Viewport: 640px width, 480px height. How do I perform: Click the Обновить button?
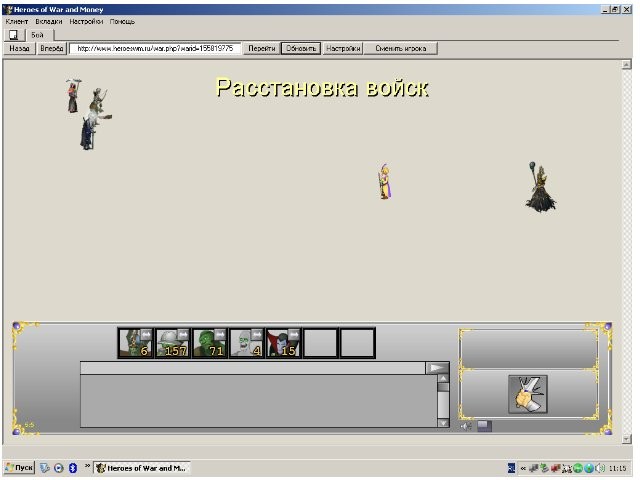301,49
